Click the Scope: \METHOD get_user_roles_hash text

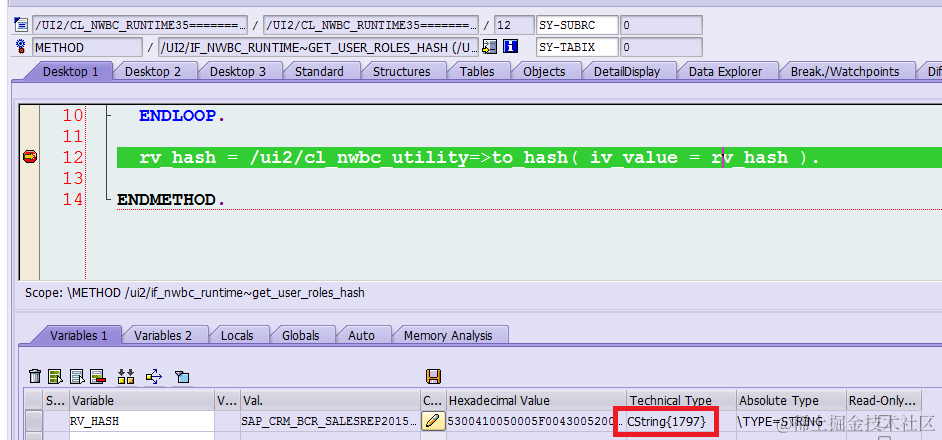pyautogui.click(x=195, y=293)
